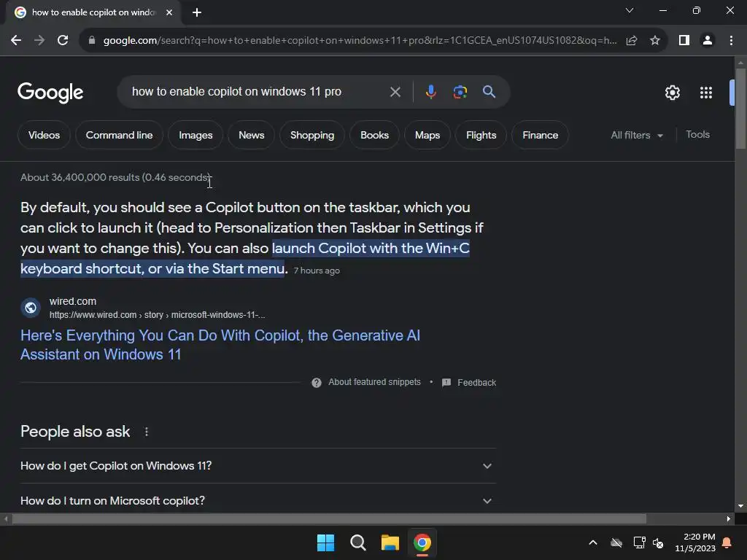Open notifications bell icon
The image size is (747, 560).
click(727, 542)
